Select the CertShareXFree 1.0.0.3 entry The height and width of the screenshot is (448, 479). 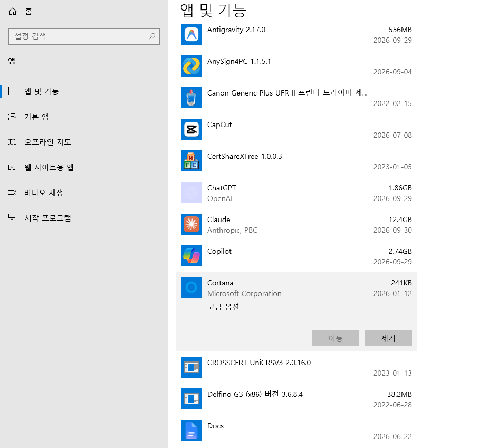(x=244, y=157)
